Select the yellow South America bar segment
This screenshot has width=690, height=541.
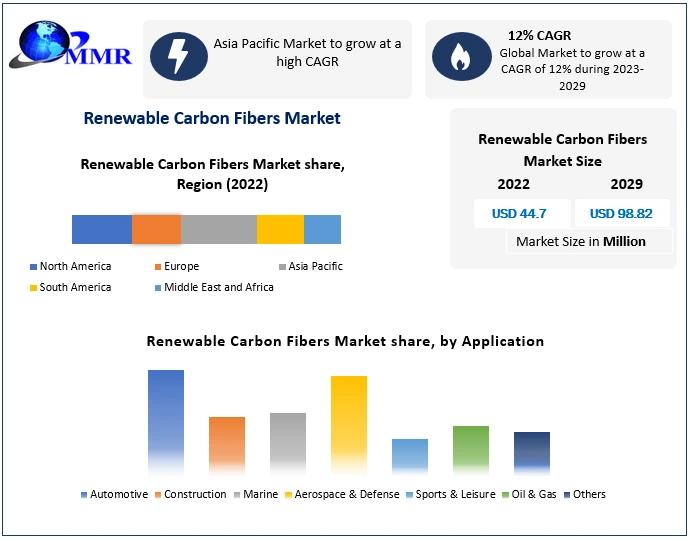pyautogui.click(x=280, y=229)
